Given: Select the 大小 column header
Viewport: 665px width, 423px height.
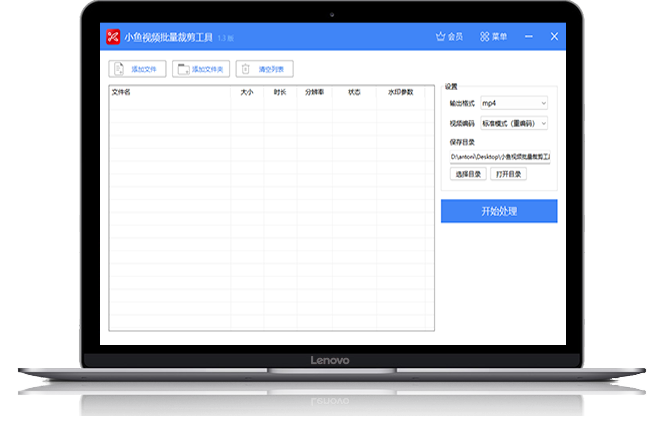Looking at the screenshot, I should click(247, 92).
